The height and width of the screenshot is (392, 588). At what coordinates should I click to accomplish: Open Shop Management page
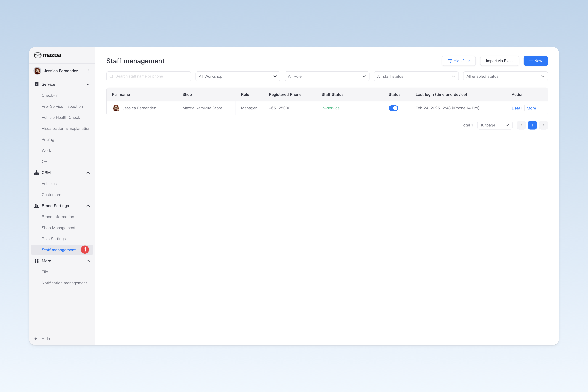(59, 228)
